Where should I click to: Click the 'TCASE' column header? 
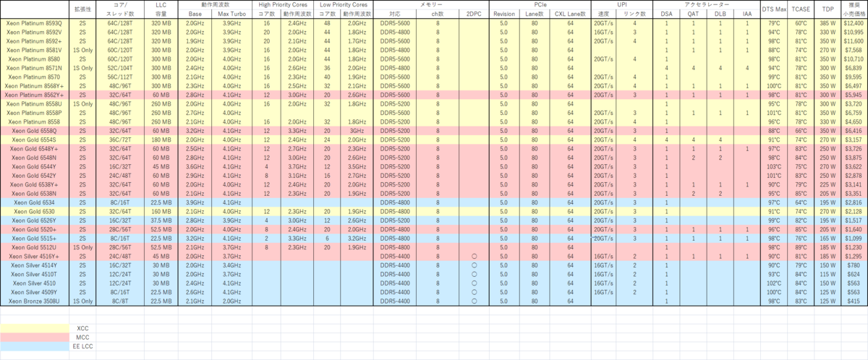click(x=801, y=9)
